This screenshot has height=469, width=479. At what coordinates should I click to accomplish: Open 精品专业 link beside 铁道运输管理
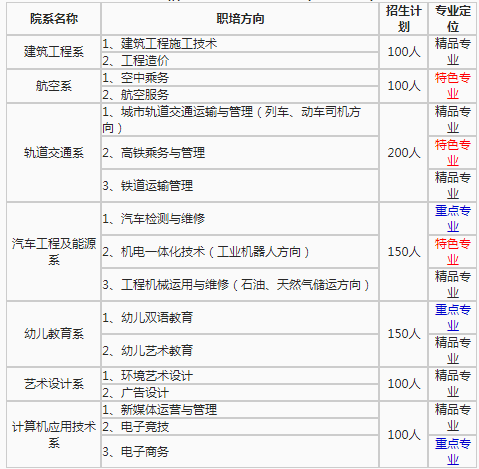tap(452, 185)
